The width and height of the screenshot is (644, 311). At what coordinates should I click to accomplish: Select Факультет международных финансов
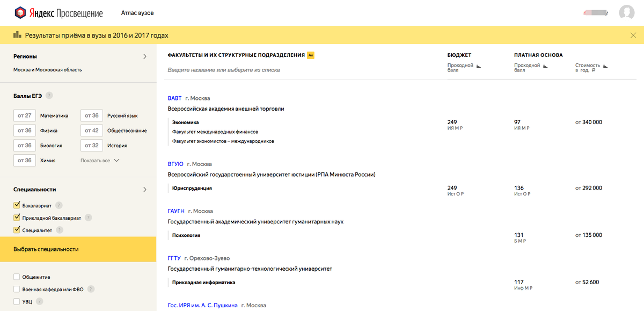click(215, 132)
